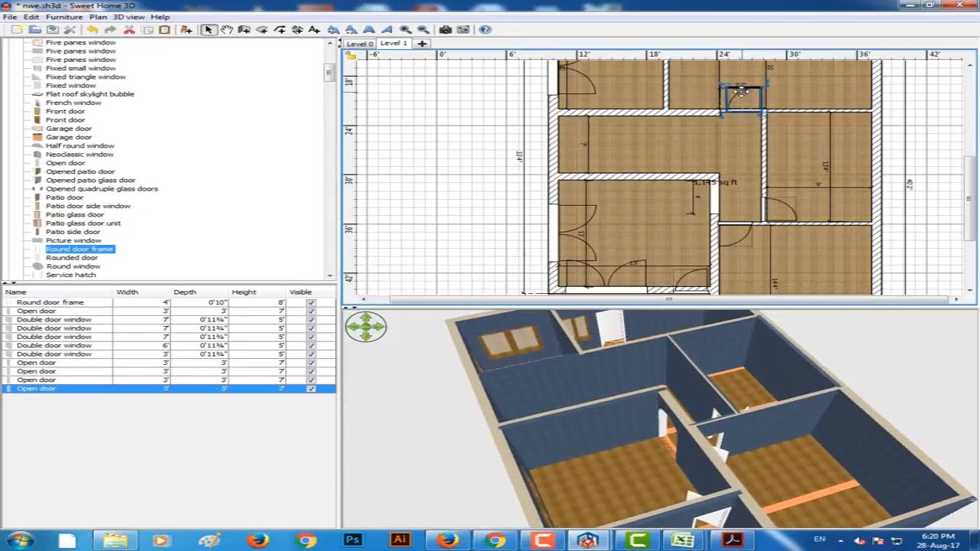Choose the Create polylines tool
Viewport: 980px width, 551px height.
(279, 30)
